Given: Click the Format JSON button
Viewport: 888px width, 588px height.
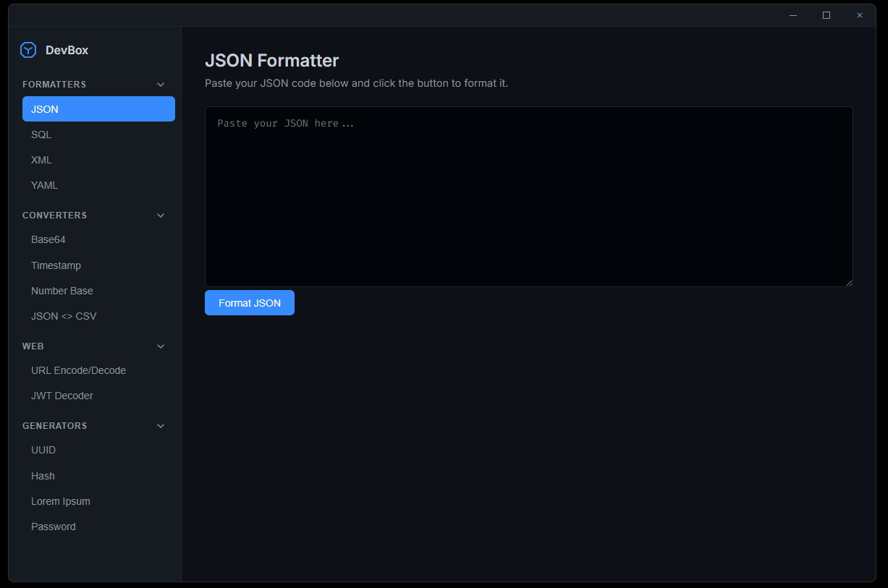Looking at the screenshot, I should [249, 302].
